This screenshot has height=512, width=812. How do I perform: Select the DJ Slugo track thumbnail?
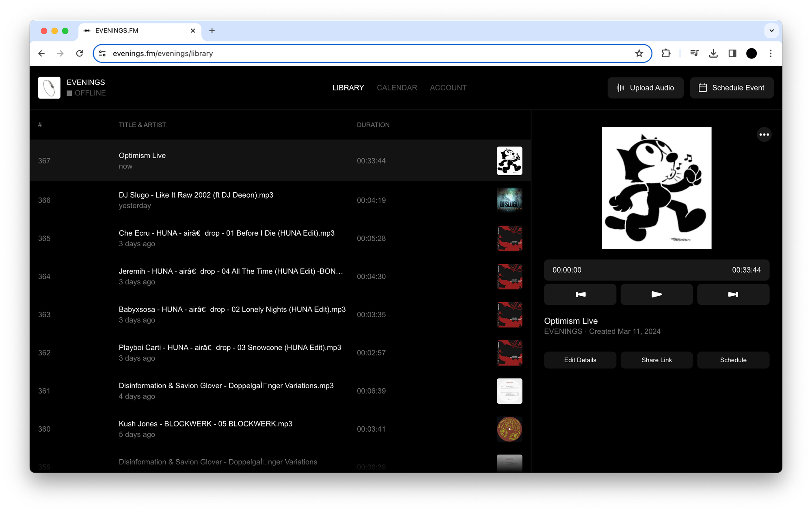click(x=509, y=200)
